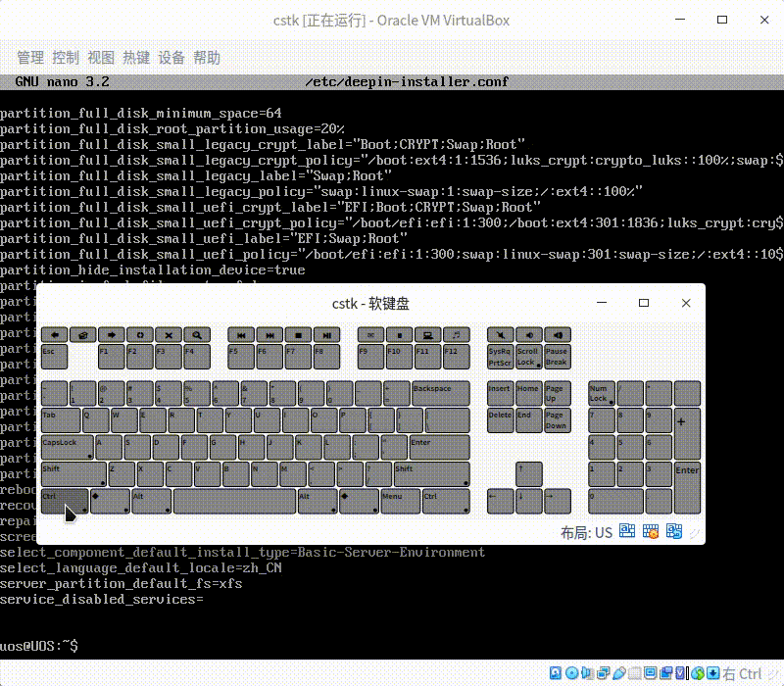Click the network icon in the status bar

point(606,672)
